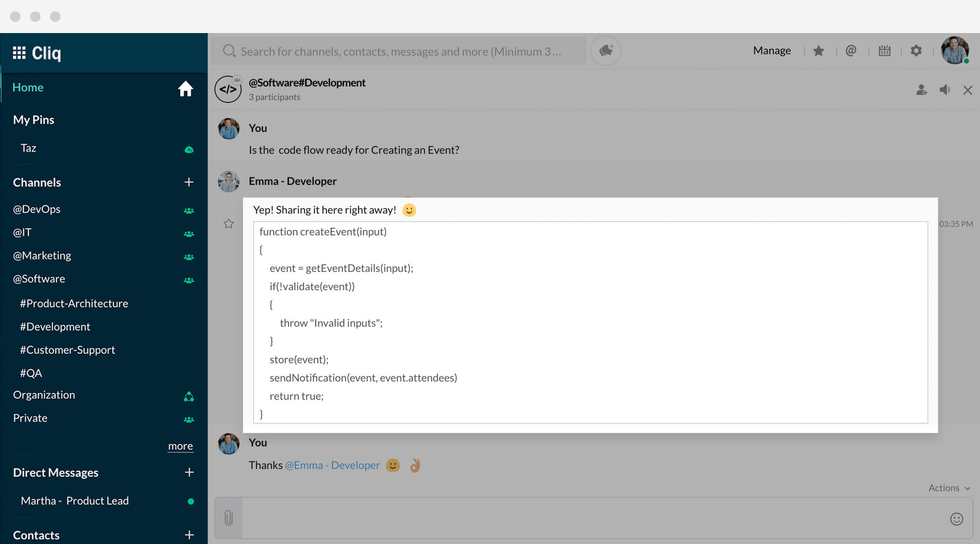Open the Martha - Product Lead conversation
Viewport: 980px width, 544px height.
[x=75, y=501]
